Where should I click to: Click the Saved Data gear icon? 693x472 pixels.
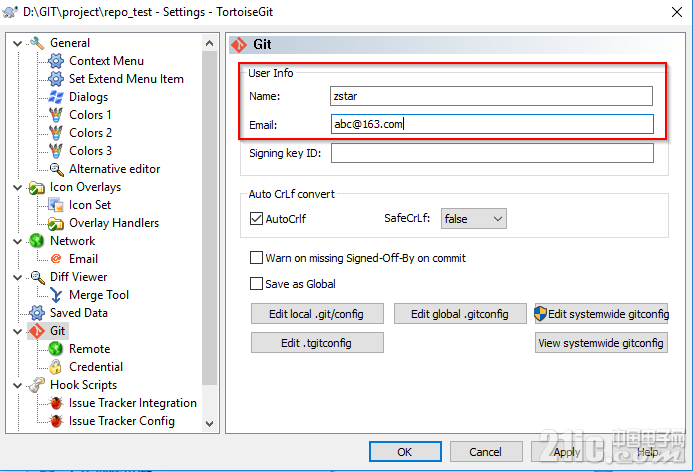(37, 313)
